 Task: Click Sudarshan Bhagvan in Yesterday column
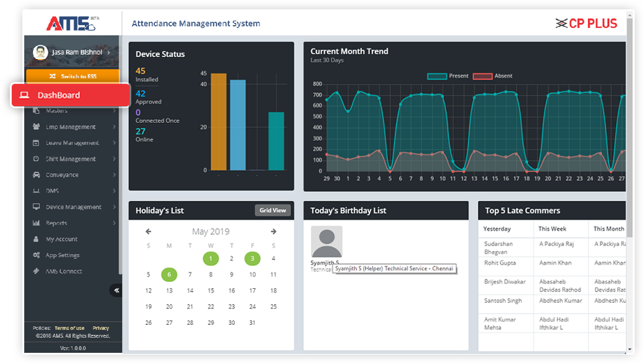click(x=499, y=248)
